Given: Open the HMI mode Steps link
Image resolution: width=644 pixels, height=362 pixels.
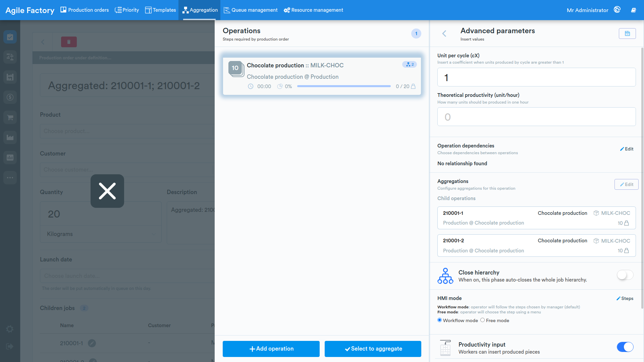Looking at the screenshot, I should pos(625,299).
